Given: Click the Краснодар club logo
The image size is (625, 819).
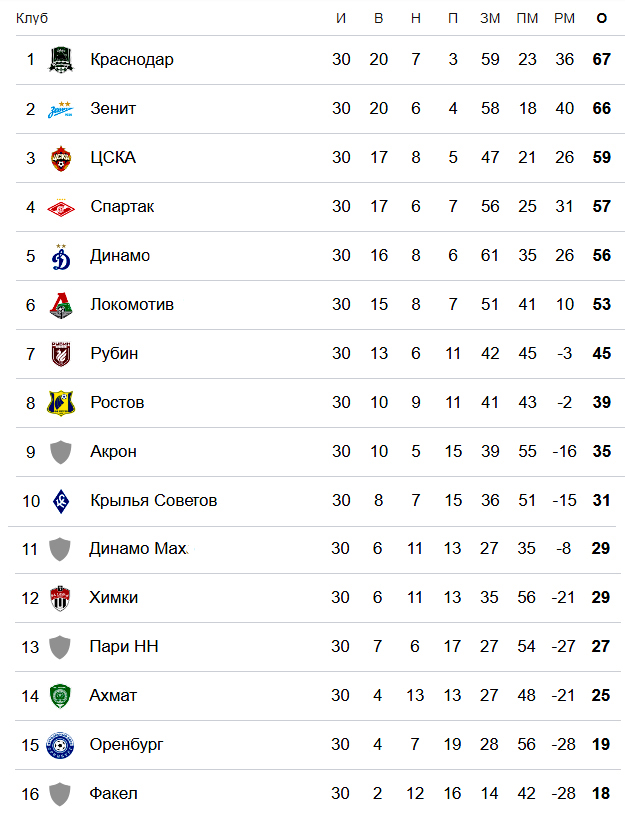Looking at the screenshot, I should click(x=61, y=60).
